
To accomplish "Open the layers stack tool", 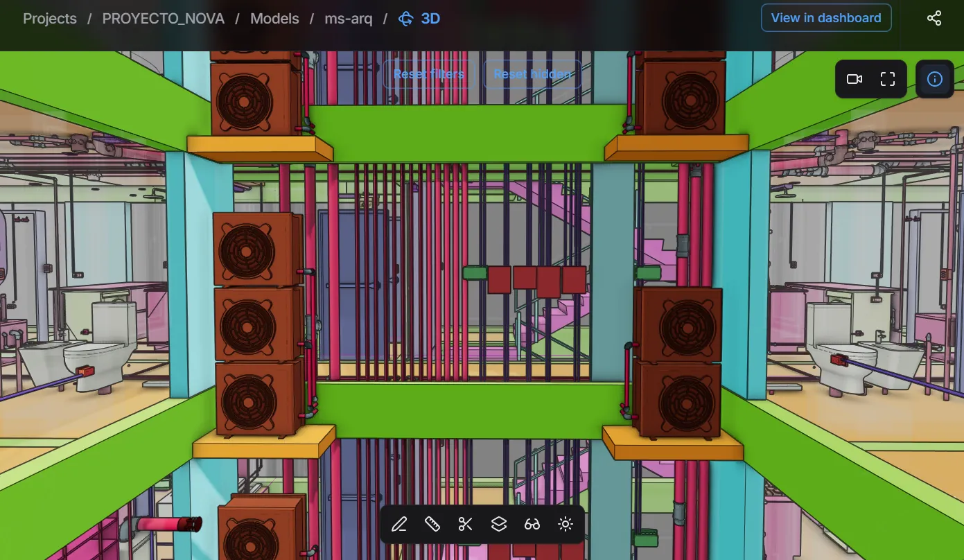I will [499, 525].
